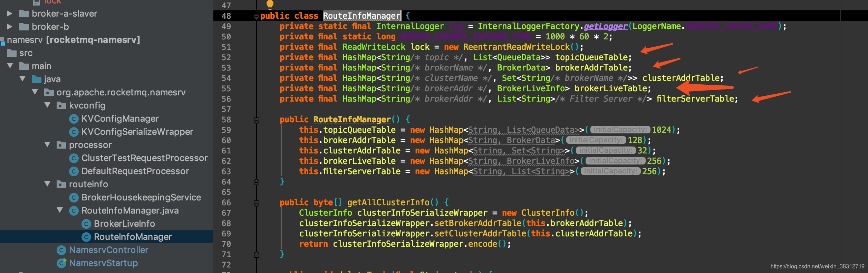Click the main folder icon
The width and height of the screenshot is (868, 273).
coord(24,66)
